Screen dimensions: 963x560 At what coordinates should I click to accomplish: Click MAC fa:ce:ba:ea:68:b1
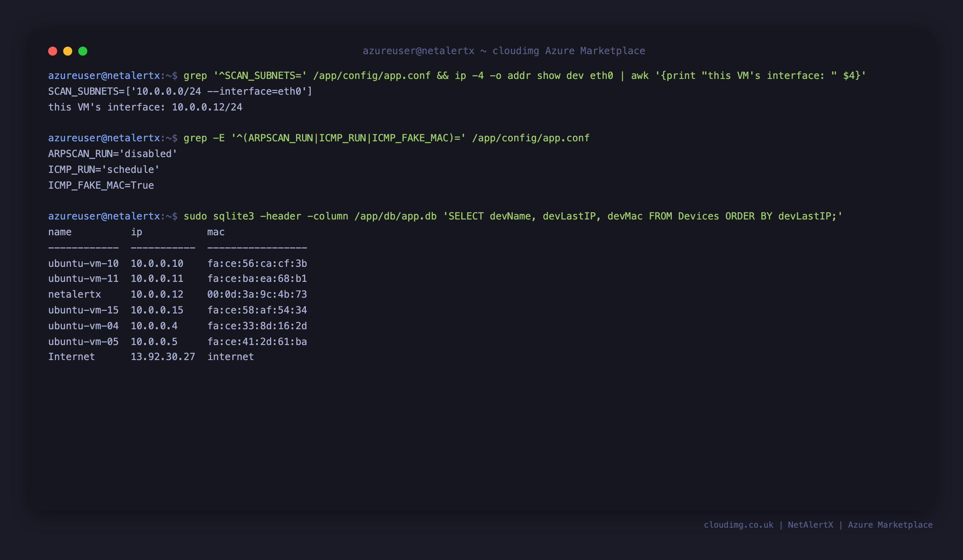coord(257,278)
